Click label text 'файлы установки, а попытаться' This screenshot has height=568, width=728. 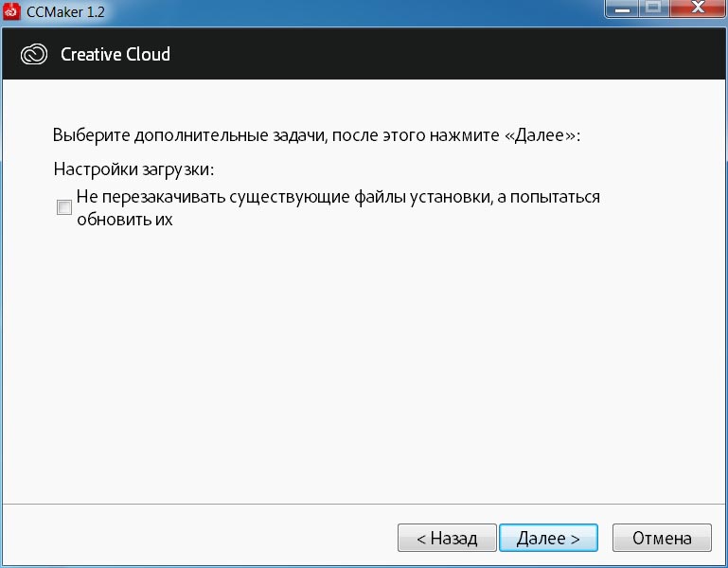tap(477, 197)
